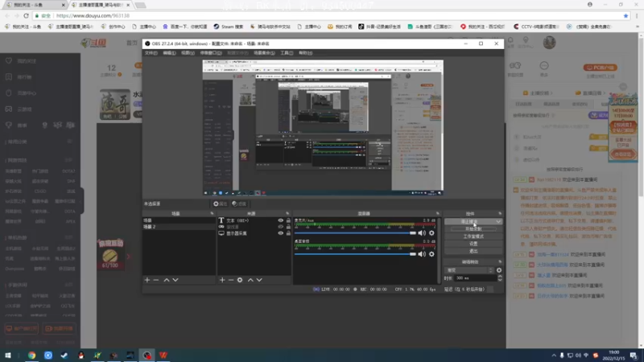Open the scene transition type dropdown
The width and height of the screenshot is (644, 362).
coord(469,270)
